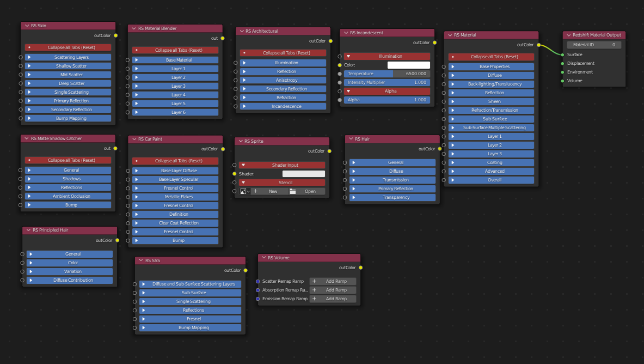Click the Intensity Multiplier value slider
The height and width of the screenshot is (364, 644).
click(x=387, y=83)
